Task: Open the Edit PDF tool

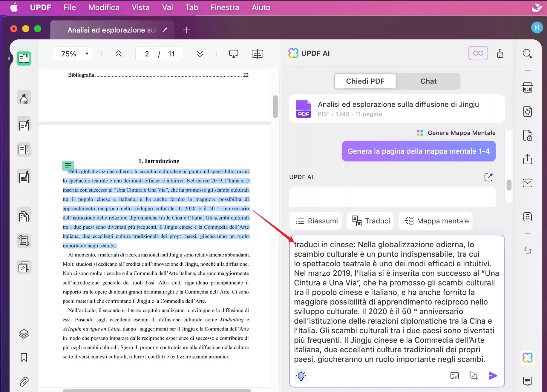Action: point(24,124)
